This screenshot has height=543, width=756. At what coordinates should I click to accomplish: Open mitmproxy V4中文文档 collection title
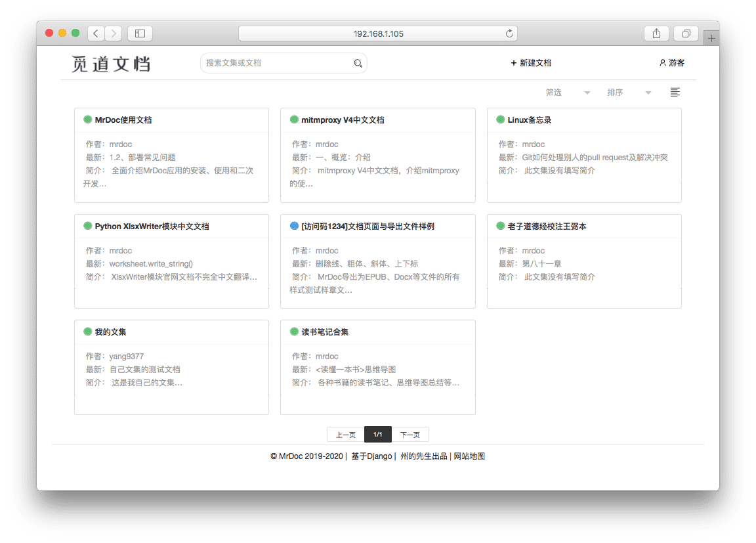pyautogui.click(x=343, y=120)
